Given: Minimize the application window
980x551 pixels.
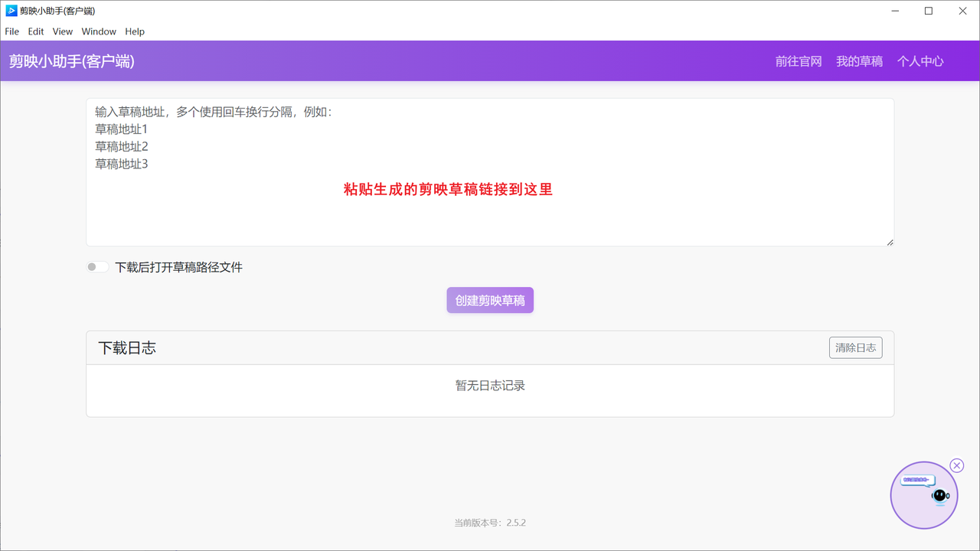Looking at the screenshot, I should 896,11.
